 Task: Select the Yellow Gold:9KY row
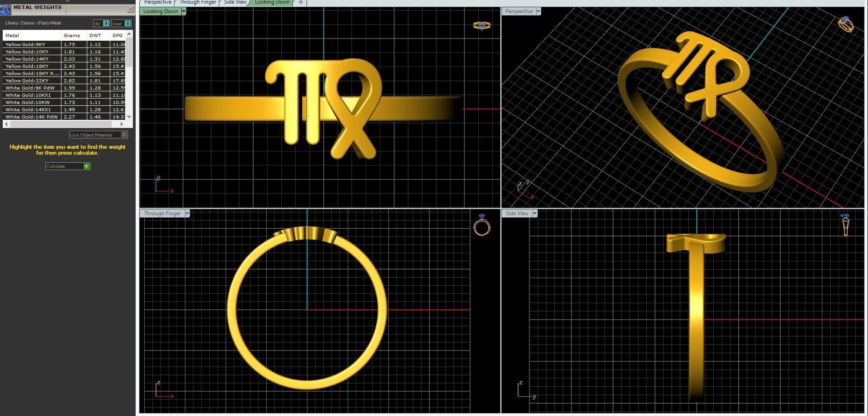tap(64, 44)
